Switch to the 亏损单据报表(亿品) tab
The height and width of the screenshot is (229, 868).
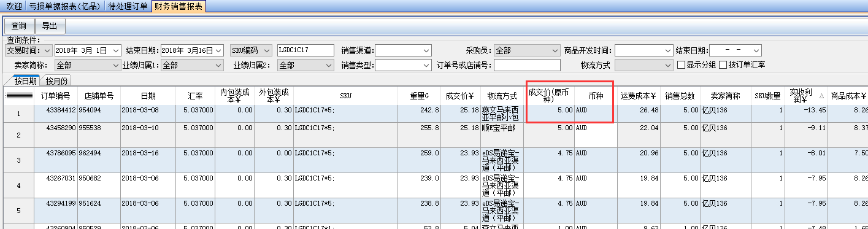click(66, 6)
